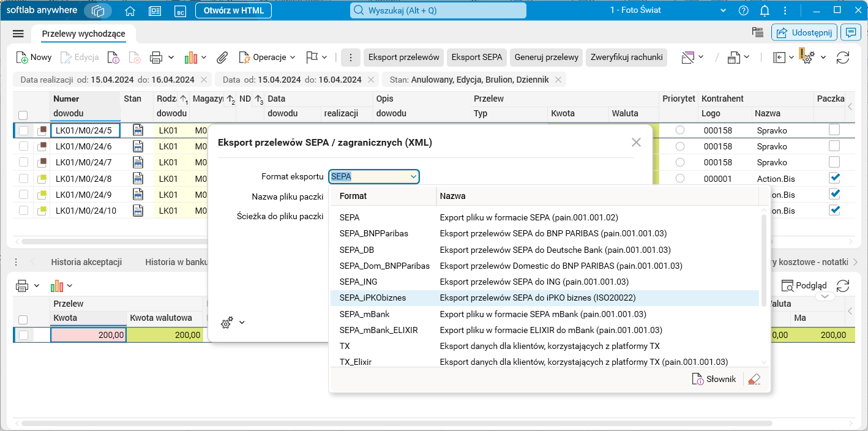868x431 pixels.
Task: Click the home icon in title bar
Action: pyautogui.click(x=130, y=10)
